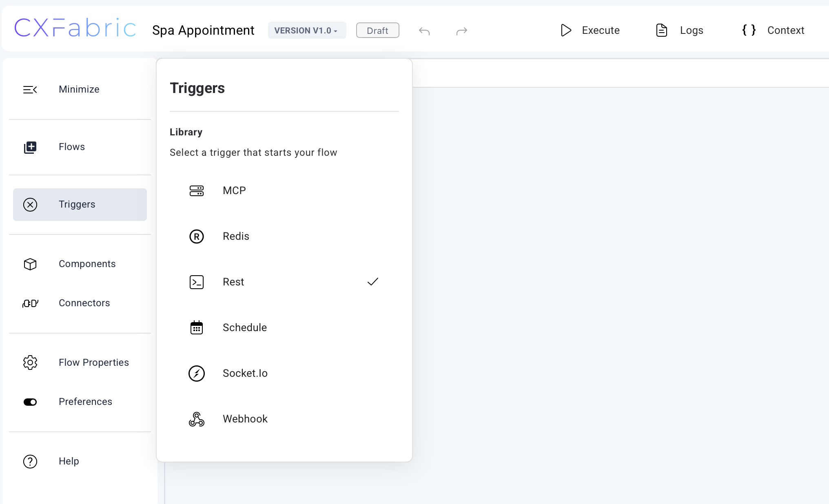829x504 pixels.
Task: Click 'Select a trigger that starts your flow'
Action: [253, 153]
